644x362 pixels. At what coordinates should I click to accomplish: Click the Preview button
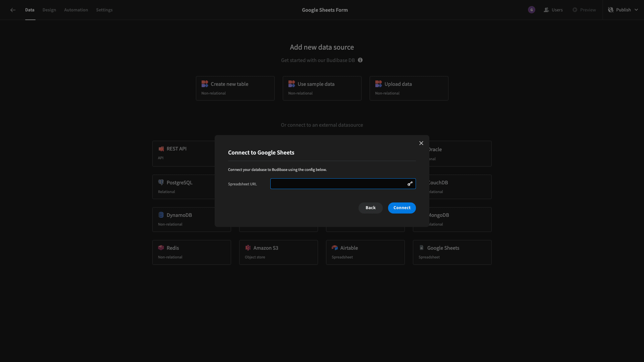click(x=584, y=10)
